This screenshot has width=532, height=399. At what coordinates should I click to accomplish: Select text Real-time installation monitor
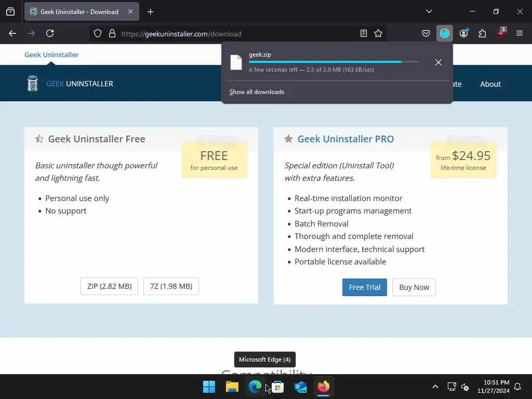pos(348,198)
